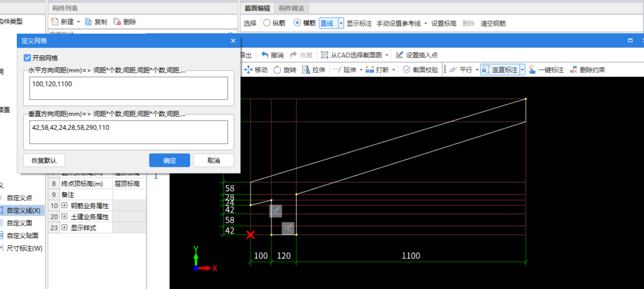This screenshot has height=289, width=644.
Task: Switch to the 构件做法 tab
Action: click(291, 8)
